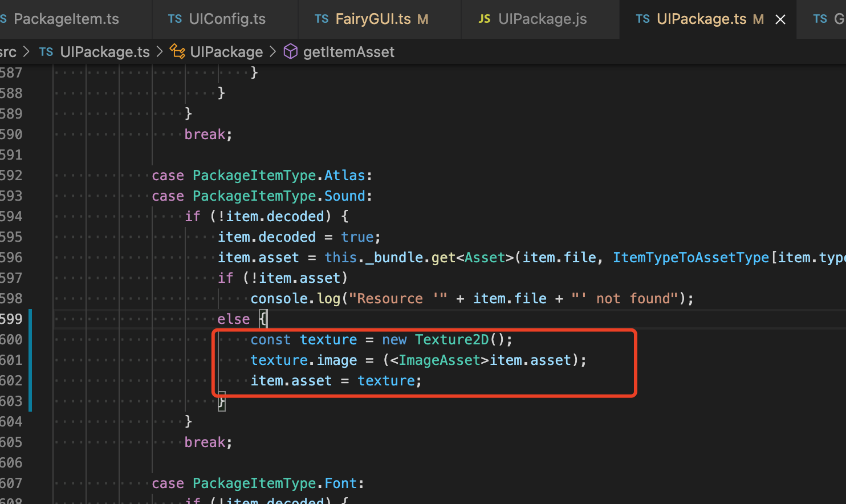The height and width of the screenshot is (504, 846).
Task: Click ImageAsset on line 601
Action: click(440, 360)
